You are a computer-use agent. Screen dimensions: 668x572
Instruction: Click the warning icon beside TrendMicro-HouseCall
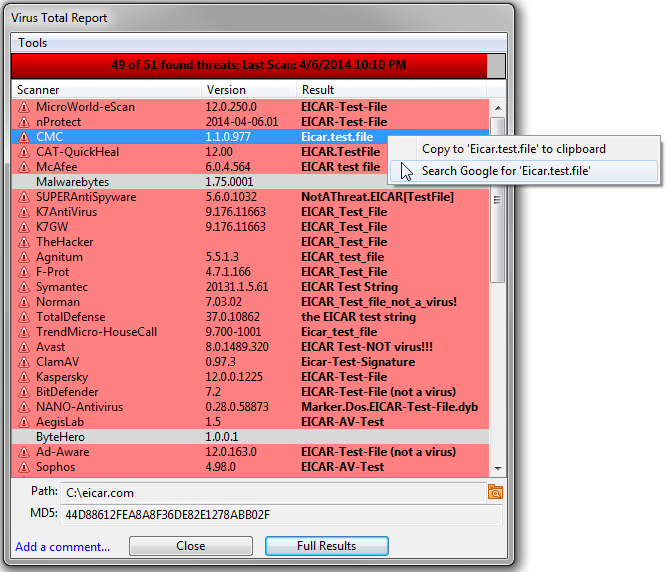pyautogui.click(x=24, y=332)
